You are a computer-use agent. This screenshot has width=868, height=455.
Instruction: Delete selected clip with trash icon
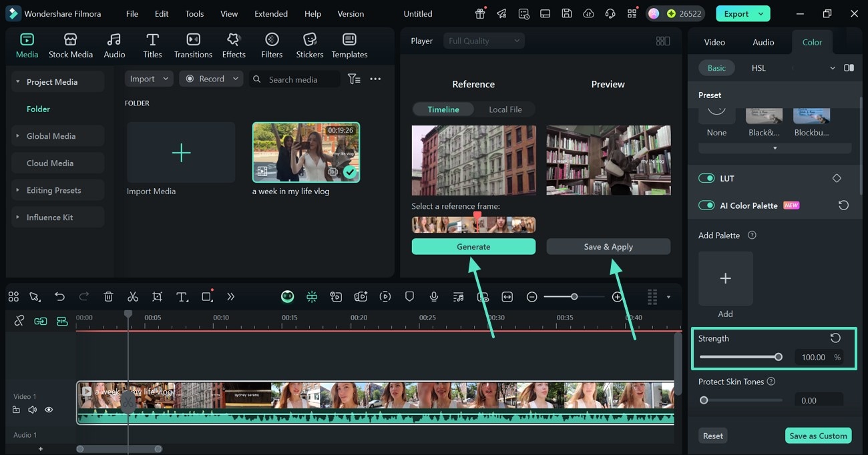tap(109, 297)
